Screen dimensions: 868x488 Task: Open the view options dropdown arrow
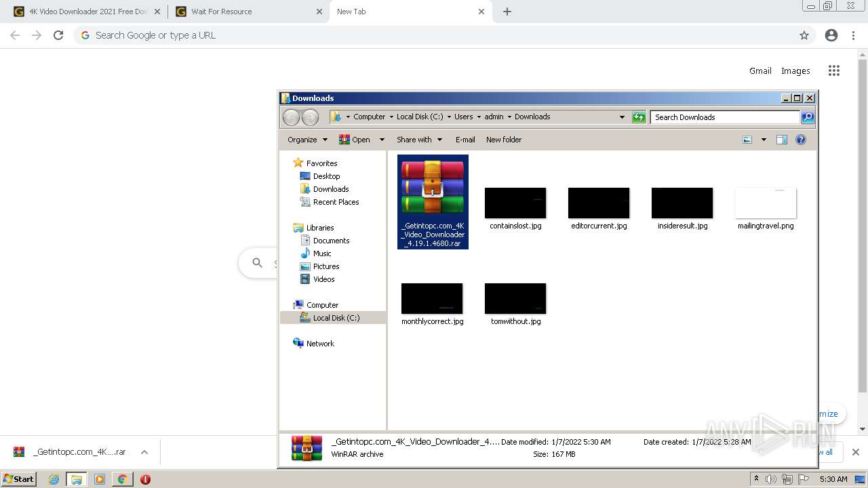[764, 140]
